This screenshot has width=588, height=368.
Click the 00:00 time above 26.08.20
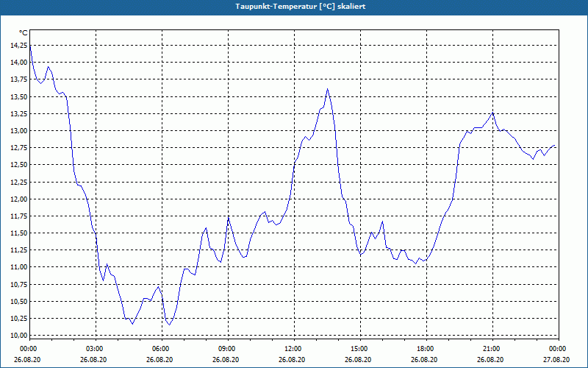pos(28,349)
